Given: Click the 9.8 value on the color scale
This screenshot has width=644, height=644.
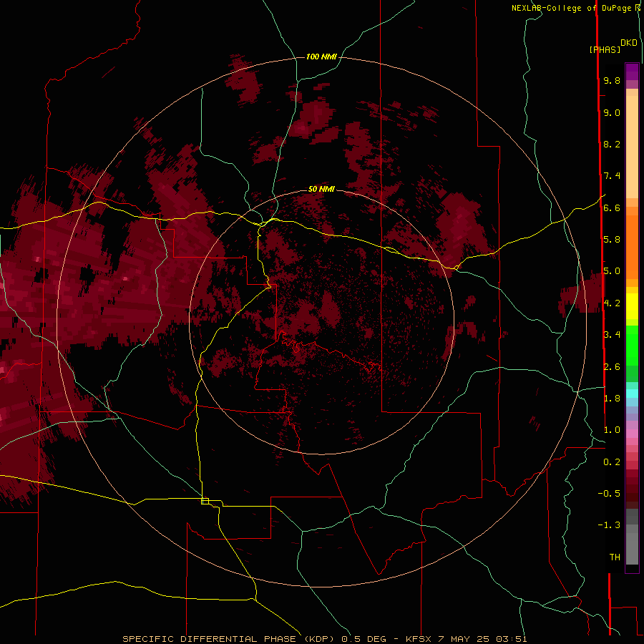Looking at the screenshot, I should point(612,80).
